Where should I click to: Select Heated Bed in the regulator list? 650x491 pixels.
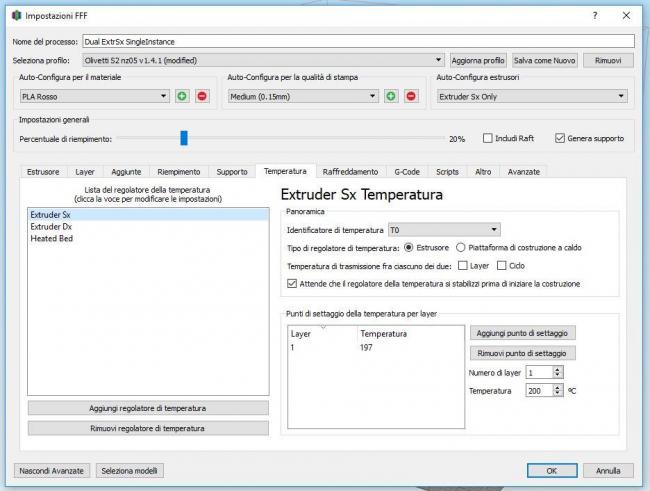pyautogui.click(x=50, y=239)
